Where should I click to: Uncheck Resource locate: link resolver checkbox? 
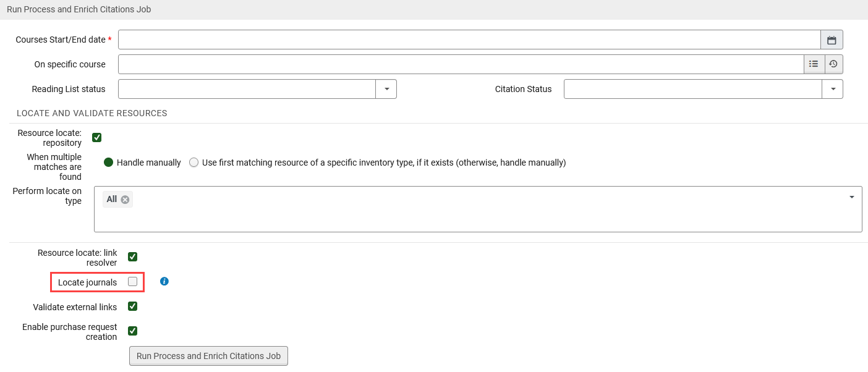pos(132,256)
